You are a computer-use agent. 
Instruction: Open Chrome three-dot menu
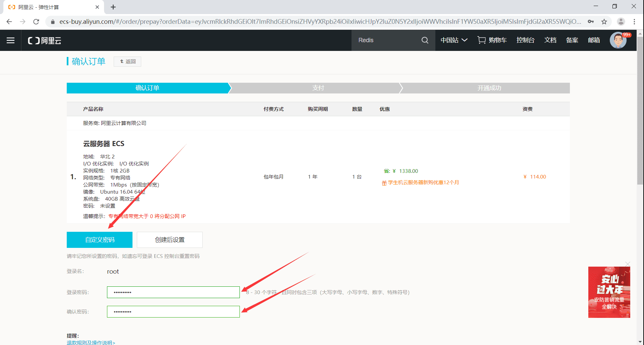(x=634, y=21)
